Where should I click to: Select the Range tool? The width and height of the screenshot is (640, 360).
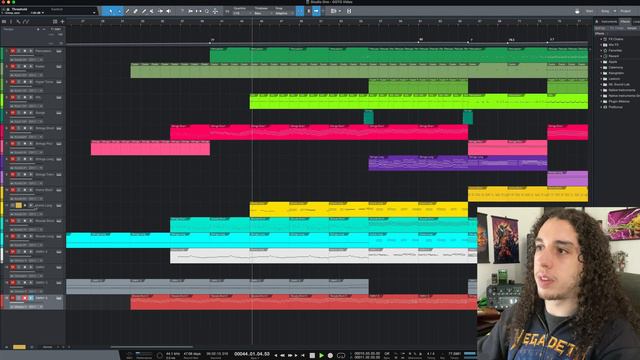coord(119,11)
